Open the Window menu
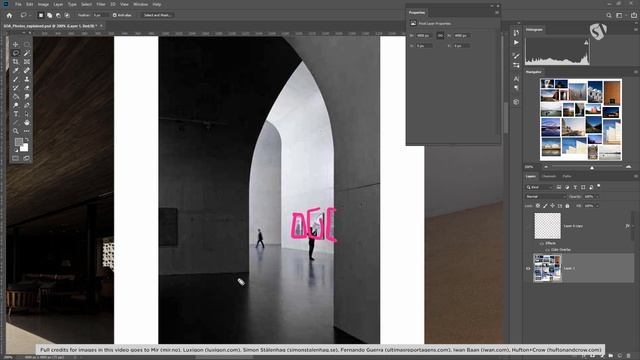Viewport: 640px width, 360px height. point(140,4)
